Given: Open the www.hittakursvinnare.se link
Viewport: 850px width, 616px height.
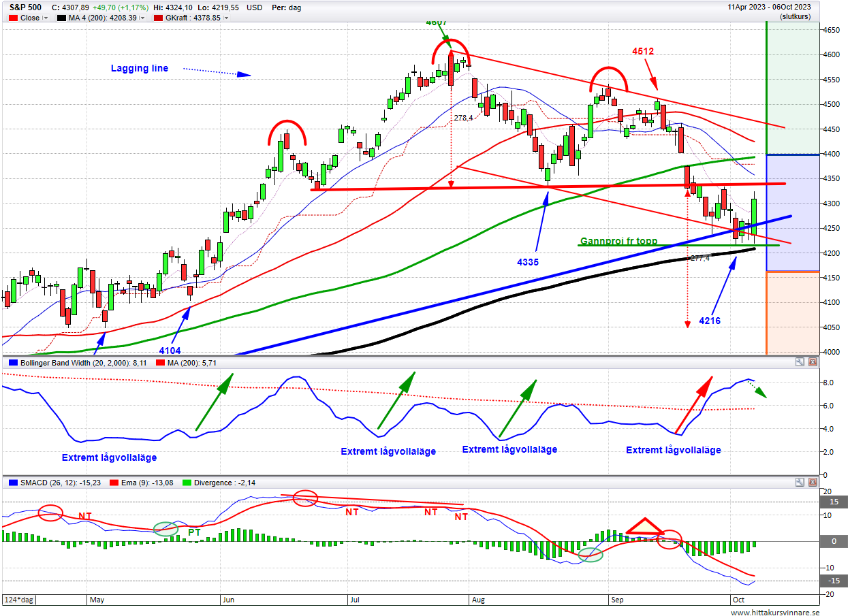Looking at the screenshot, I should coord(775,612).
